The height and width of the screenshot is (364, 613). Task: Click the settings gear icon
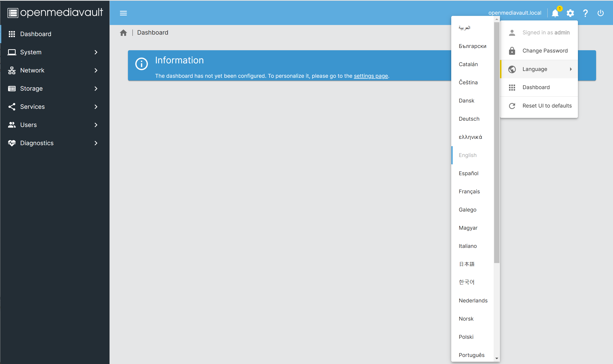pyautogui.click(x=570, y=13)
